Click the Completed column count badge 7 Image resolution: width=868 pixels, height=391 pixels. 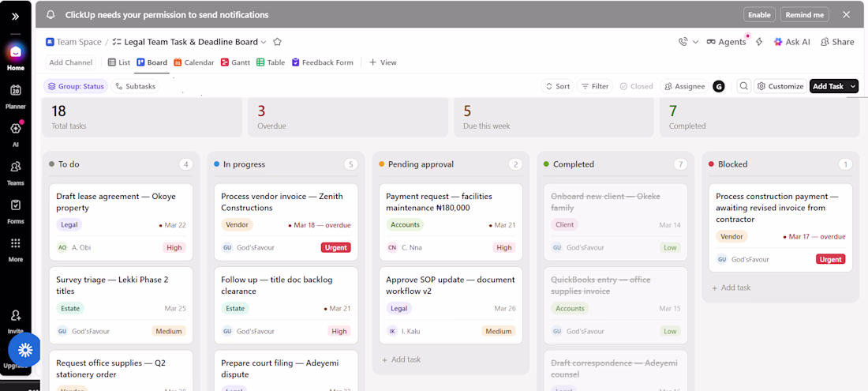click(x=680, y=164)
